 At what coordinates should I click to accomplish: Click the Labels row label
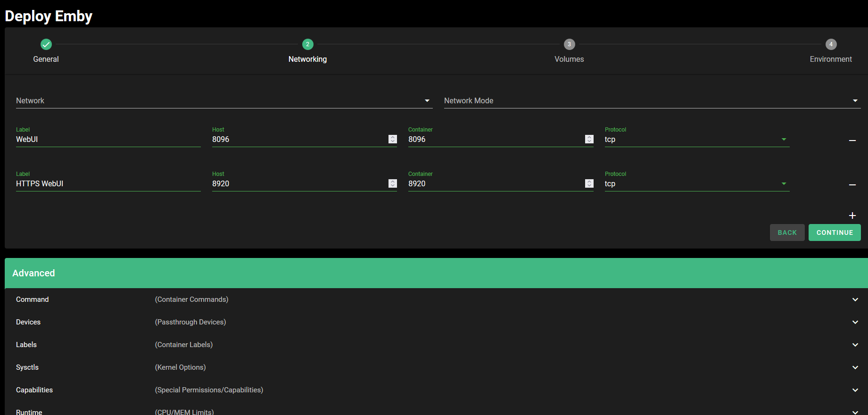tap(26, 345)
